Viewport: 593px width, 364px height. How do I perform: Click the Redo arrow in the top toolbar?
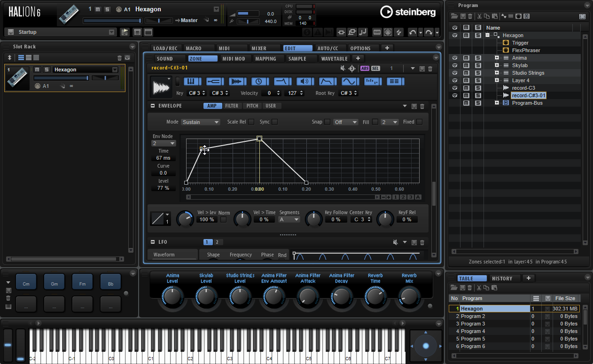point(429,32)
